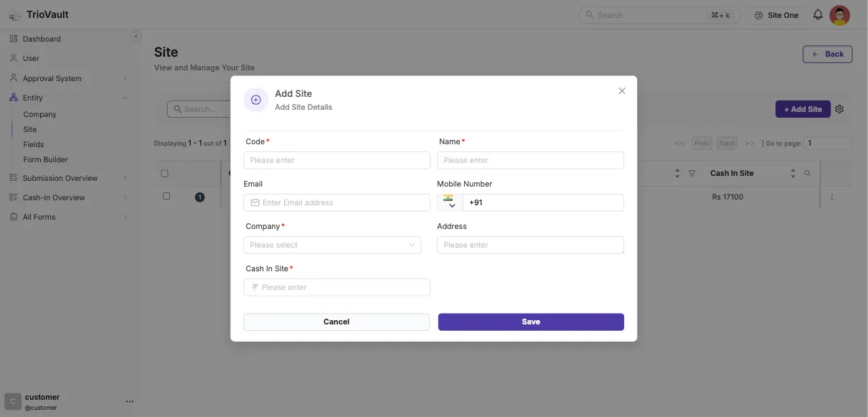Toggle the select-all checkbox in the table header

pos(164,172)
